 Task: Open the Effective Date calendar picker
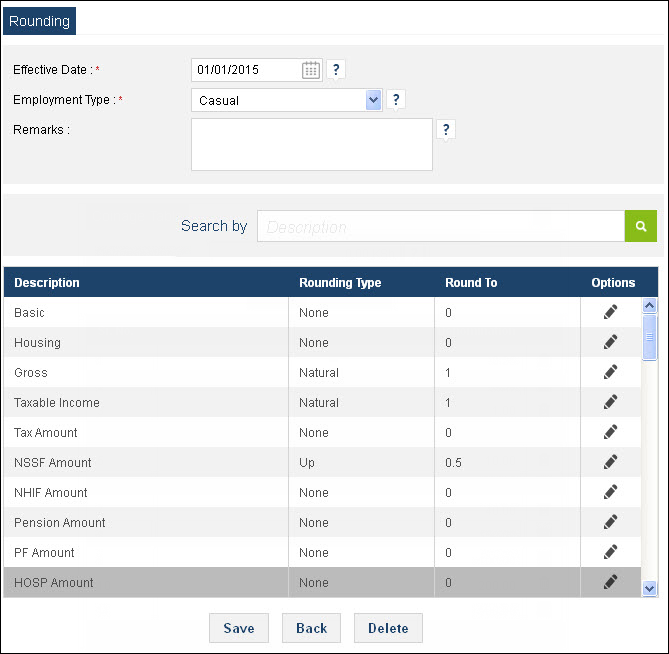click(x=311, y=70)
